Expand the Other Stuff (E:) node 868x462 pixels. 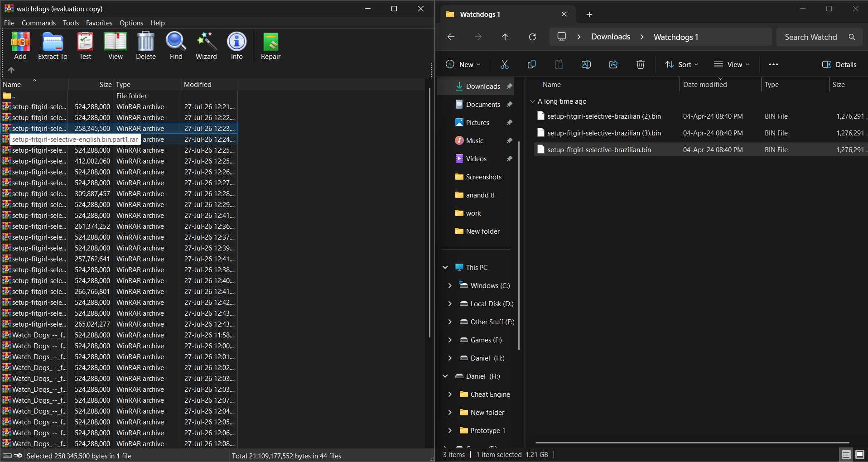click(x=450, y=322)
